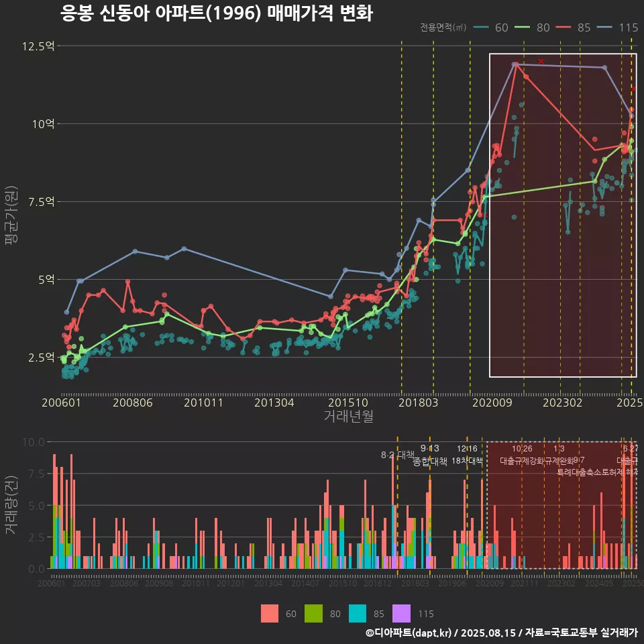Toggle the '115' label in bottom legend

[x=426, y=614]
